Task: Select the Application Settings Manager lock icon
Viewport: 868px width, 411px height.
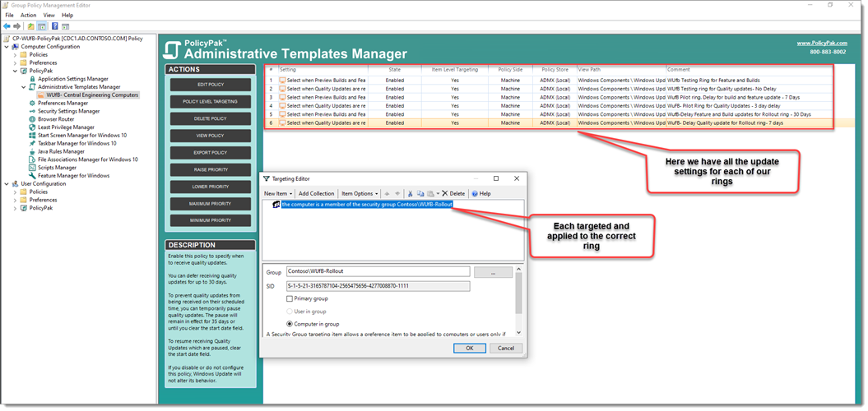Action: (33, 79)
